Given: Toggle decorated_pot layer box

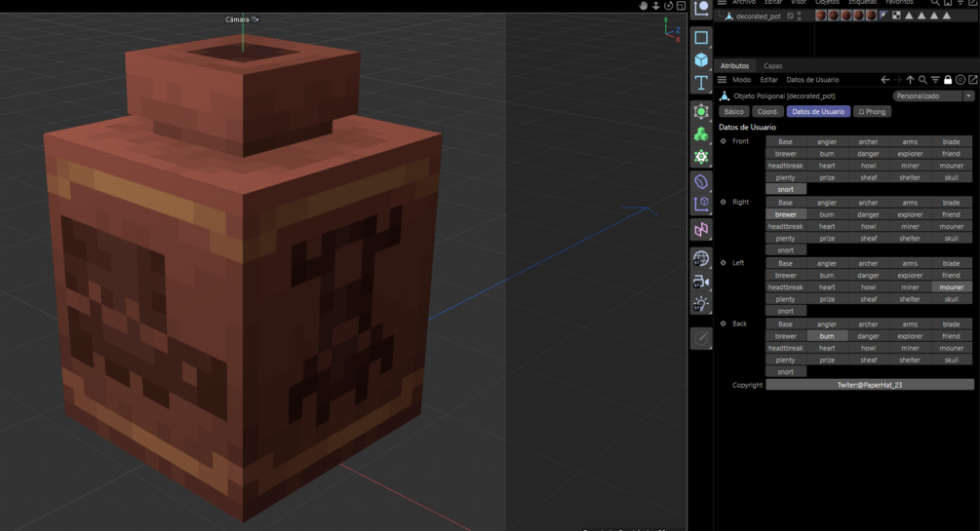Looking at the screenshot, I should (790, 17).
